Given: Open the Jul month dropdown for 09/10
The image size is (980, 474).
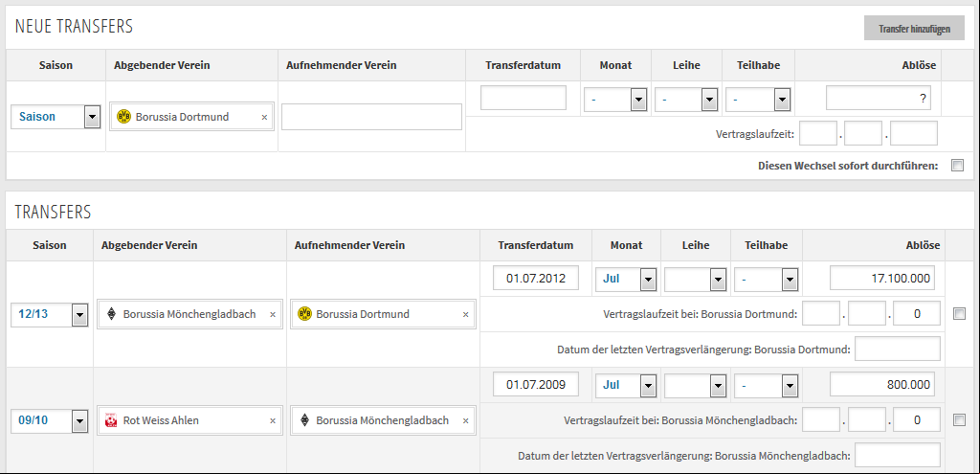Looking at the screenshot, I should [x=626, y=385].
